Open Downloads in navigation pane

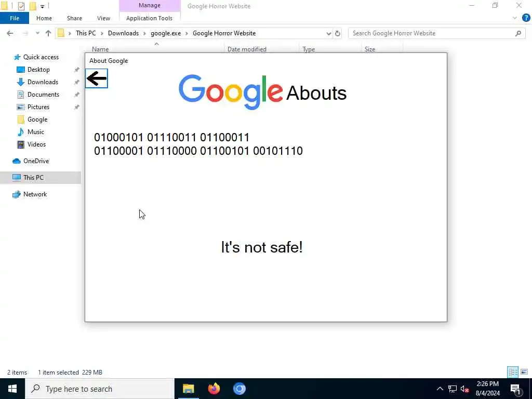pyautogui.click(x=43, y=82)
